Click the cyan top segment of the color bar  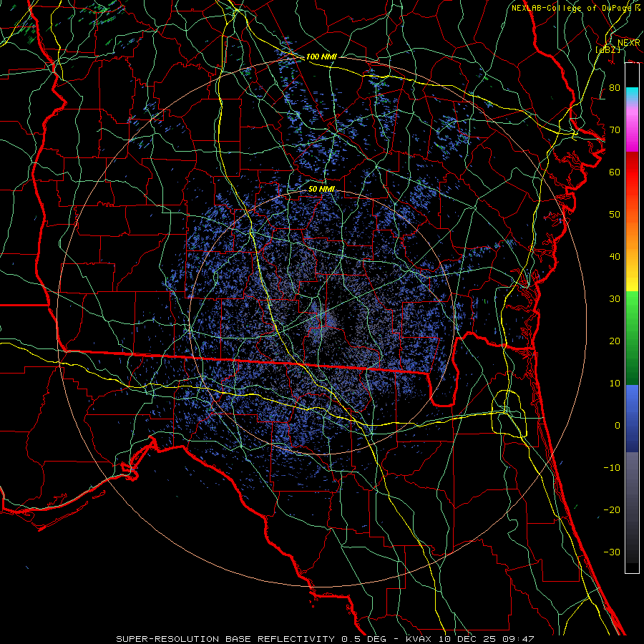(632, 95)
